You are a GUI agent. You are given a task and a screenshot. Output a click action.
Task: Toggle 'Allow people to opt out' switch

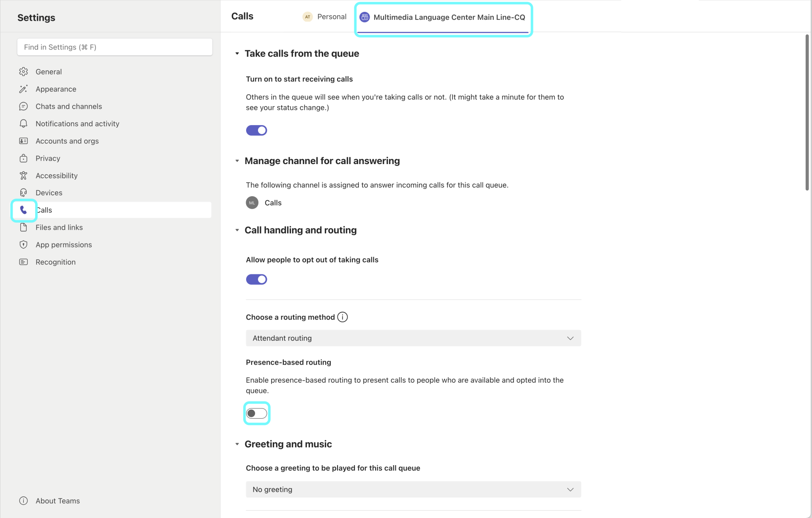[x=257, y=280]
